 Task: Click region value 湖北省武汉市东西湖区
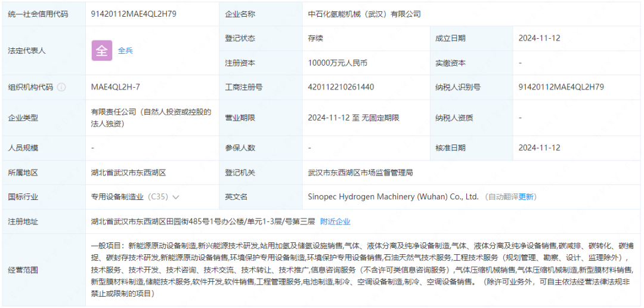(x=129, y=173)
